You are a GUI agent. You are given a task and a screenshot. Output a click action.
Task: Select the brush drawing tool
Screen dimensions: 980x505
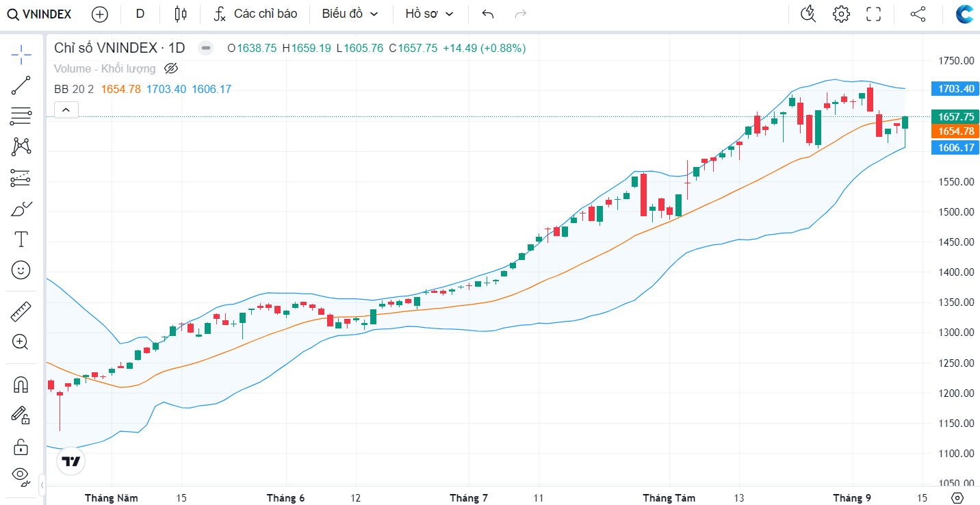(21, 209)
